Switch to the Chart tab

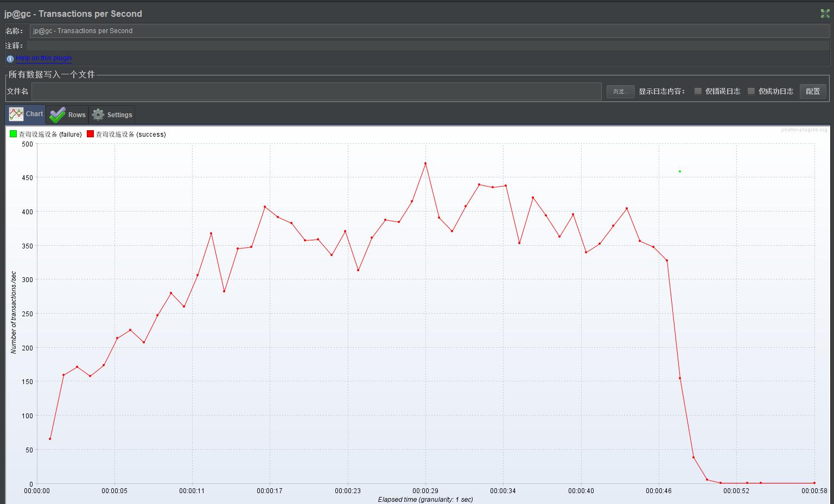[26, 114]
